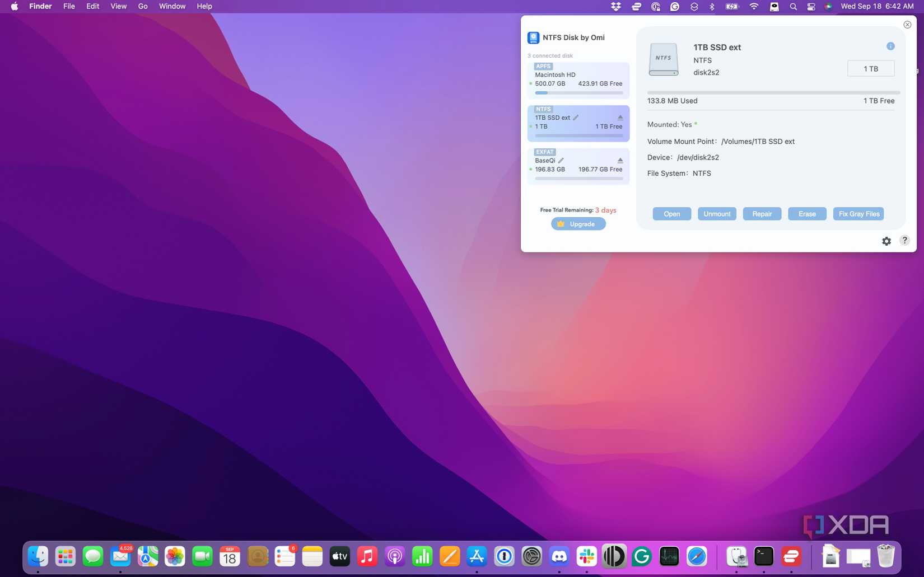Screen dimensions: 924x577
Task: Click the date and time in menu bar
Action: pyautogui.click(x=877, y=6)
